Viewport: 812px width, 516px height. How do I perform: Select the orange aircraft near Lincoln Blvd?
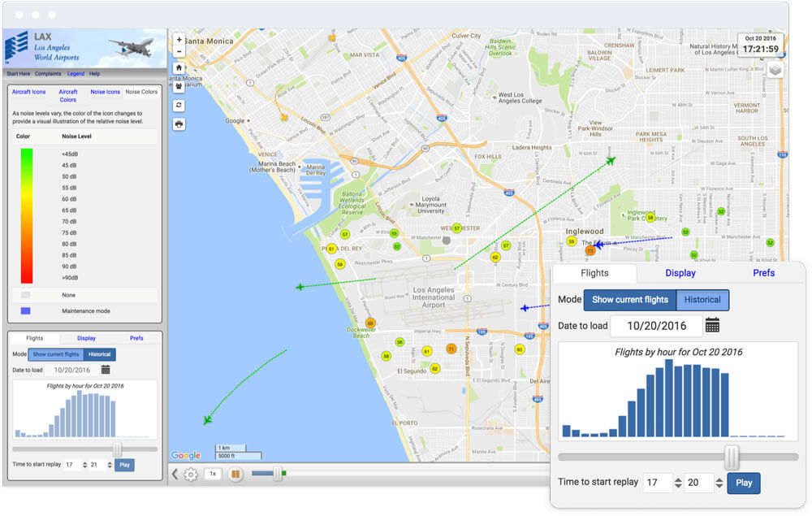[x=284, y=118]
